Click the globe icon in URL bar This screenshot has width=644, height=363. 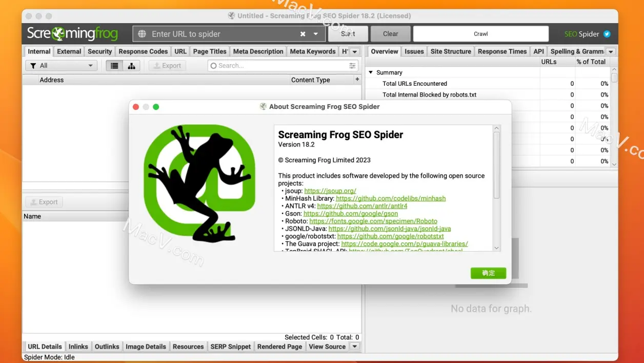142,34
